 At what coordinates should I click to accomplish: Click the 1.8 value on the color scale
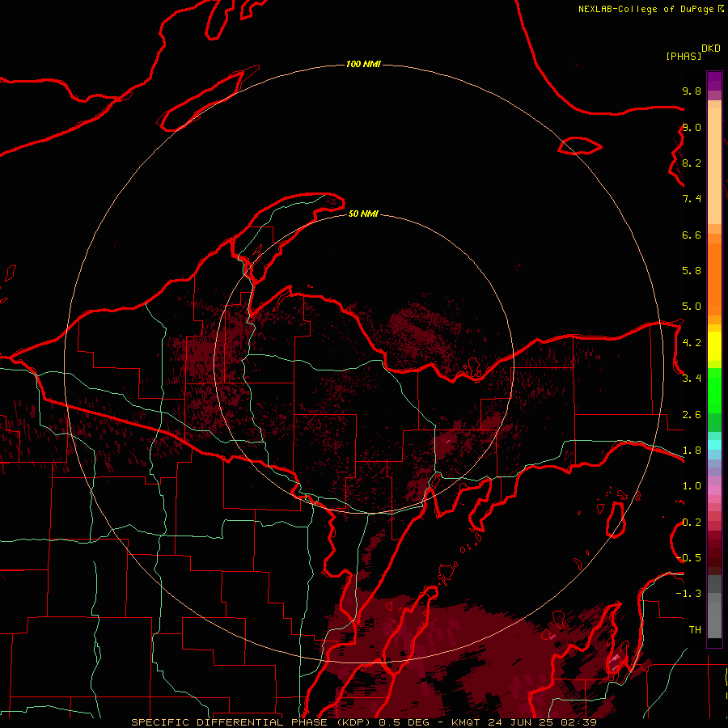(x=692, y=451)
